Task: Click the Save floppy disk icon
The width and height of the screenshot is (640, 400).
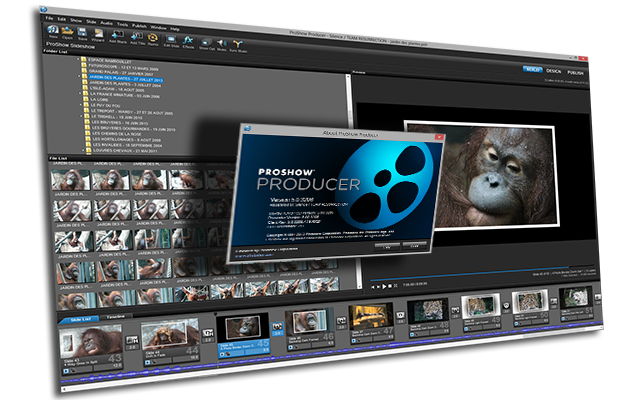Action: coord(82,34)
